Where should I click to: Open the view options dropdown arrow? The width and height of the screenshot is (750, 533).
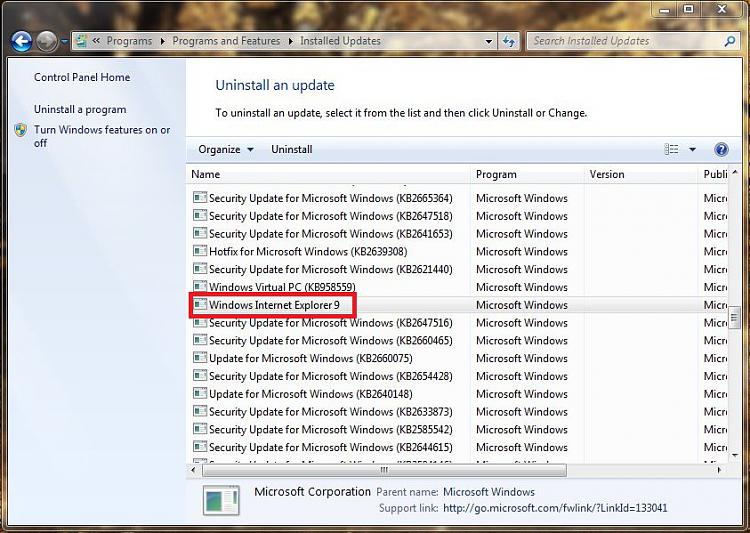point(692,150)
